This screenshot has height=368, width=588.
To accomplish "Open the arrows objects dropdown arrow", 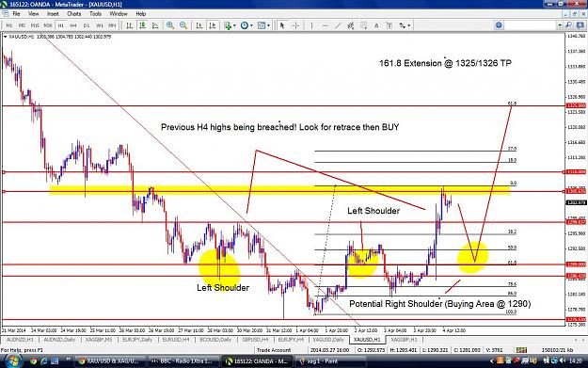I will pyautogui.click(x=408, y=25).
